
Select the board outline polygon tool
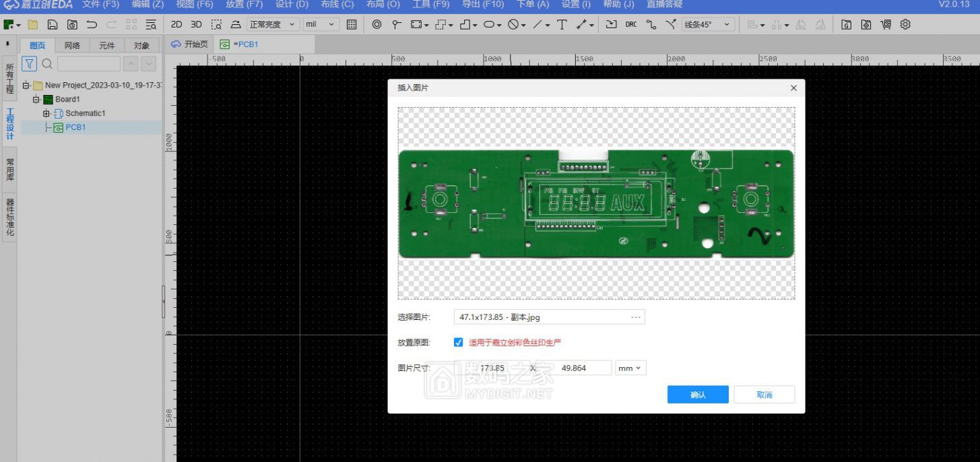point(465,24)
